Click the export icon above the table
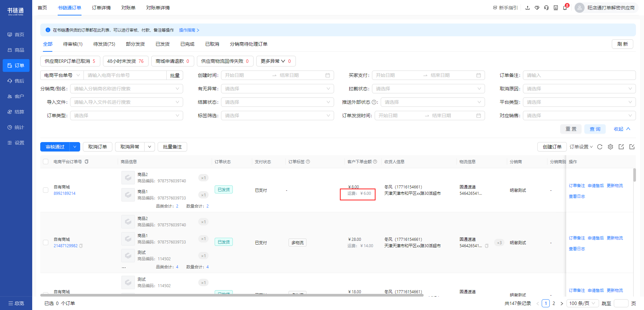Screen dimensions: 644x310 621,147
